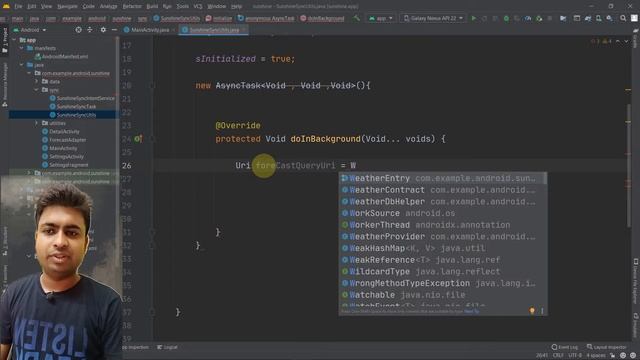Select SunshineSyncTask in project tree

[73, 107]
